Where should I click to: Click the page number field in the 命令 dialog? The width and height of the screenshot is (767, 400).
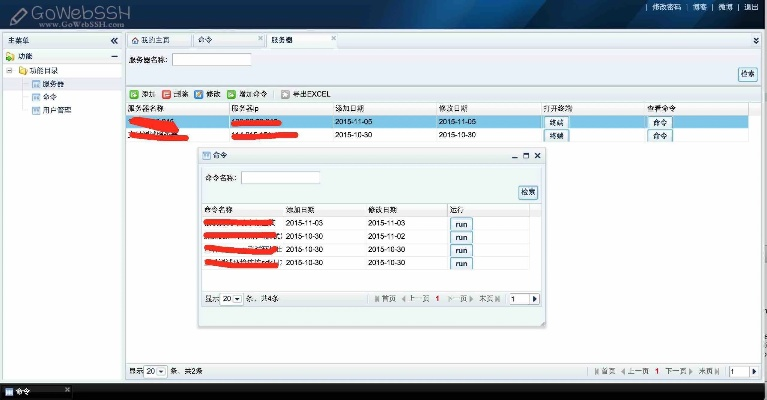click(519, 299)
